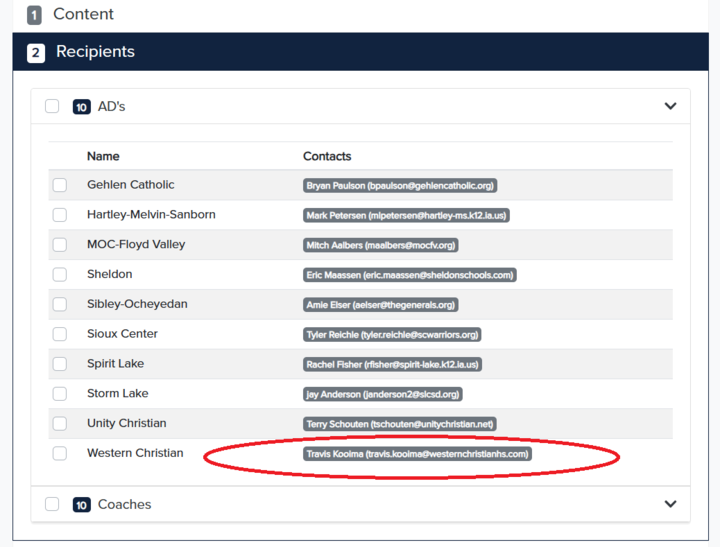The width and height of the screenshot is (720, 547).
Task: Expand the Coaches section chevron
Action: click(x=670, y=504)
